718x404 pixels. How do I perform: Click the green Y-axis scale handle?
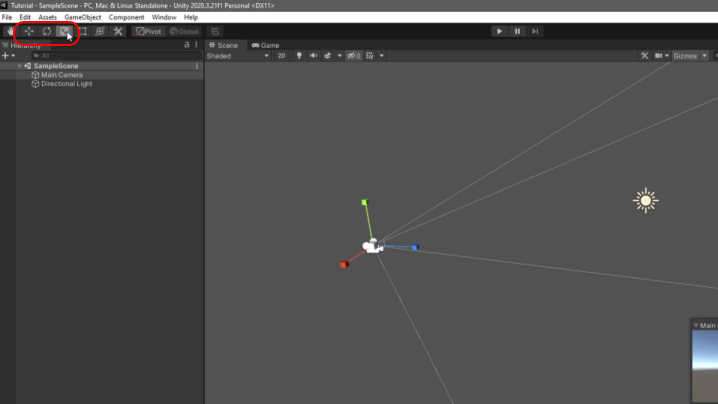pyautogui.click(x=364, y=202)
